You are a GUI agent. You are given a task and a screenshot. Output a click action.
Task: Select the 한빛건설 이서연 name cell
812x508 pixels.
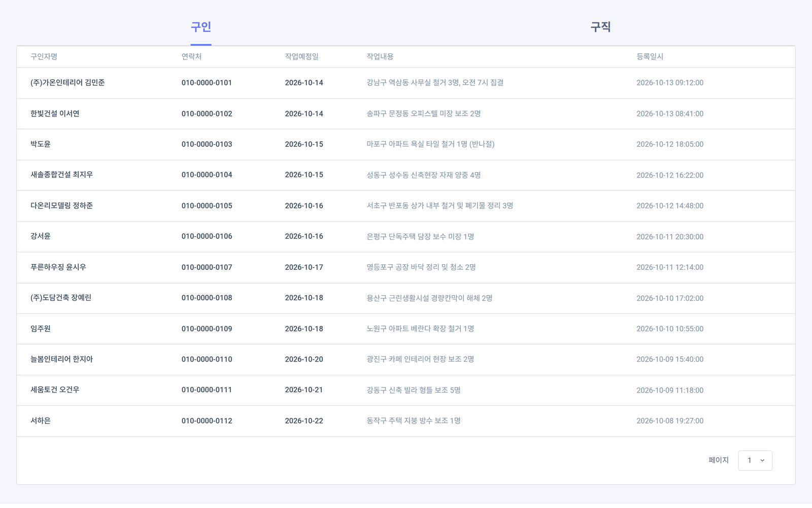tap(55, 114)
